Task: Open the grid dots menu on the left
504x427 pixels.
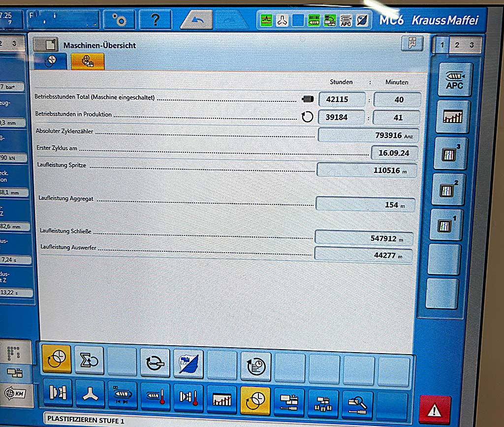Action: tap(13, 353)
